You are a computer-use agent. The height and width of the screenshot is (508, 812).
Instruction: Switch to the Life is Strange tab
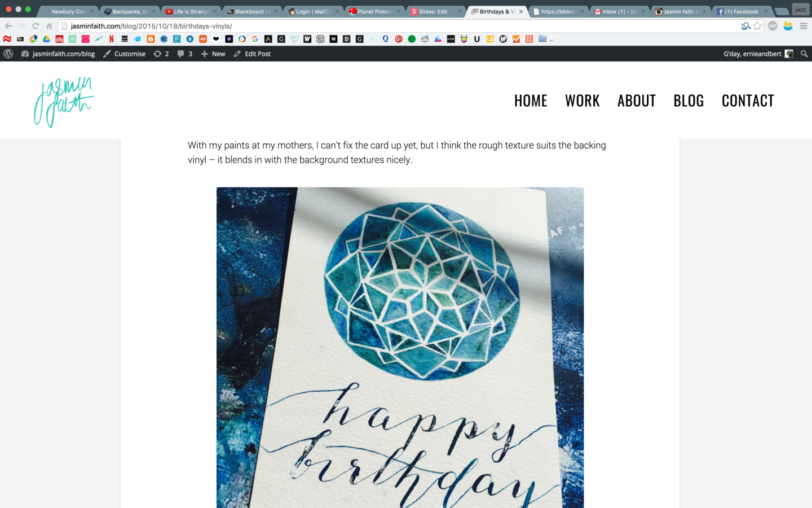(191, 11)
